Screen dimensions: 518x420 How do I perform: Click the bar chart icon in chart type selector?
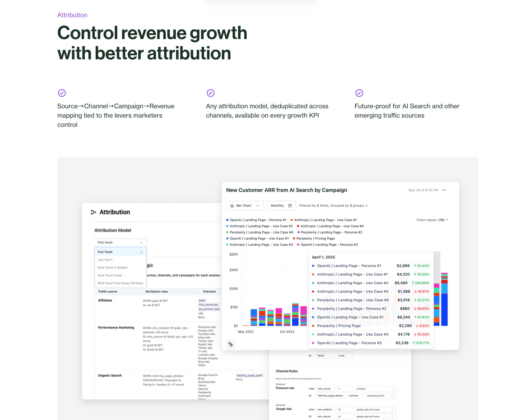tap(232, 206)
